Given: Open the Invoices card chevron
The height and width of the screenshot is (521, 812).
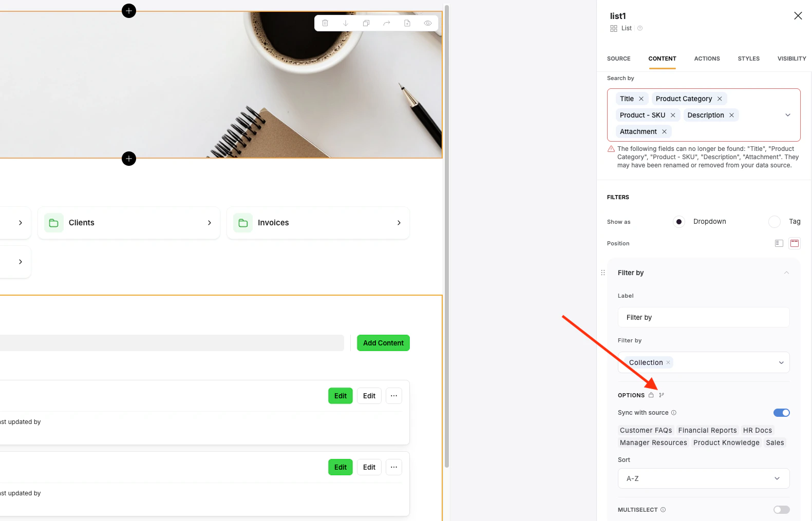Looking at the screenshot, I should pos(399,223).
